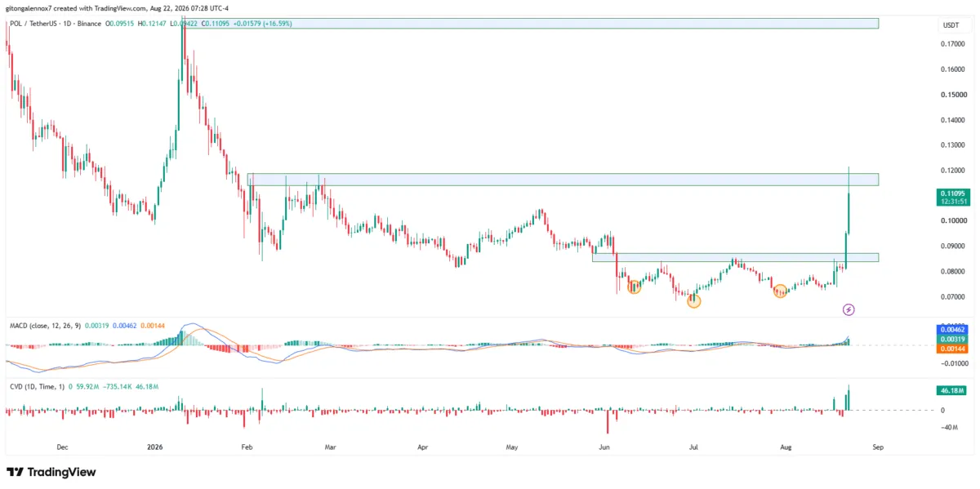Viewport: 980px width, 489px height.
Task: Click the Aug date label
Action: (786, 447)
